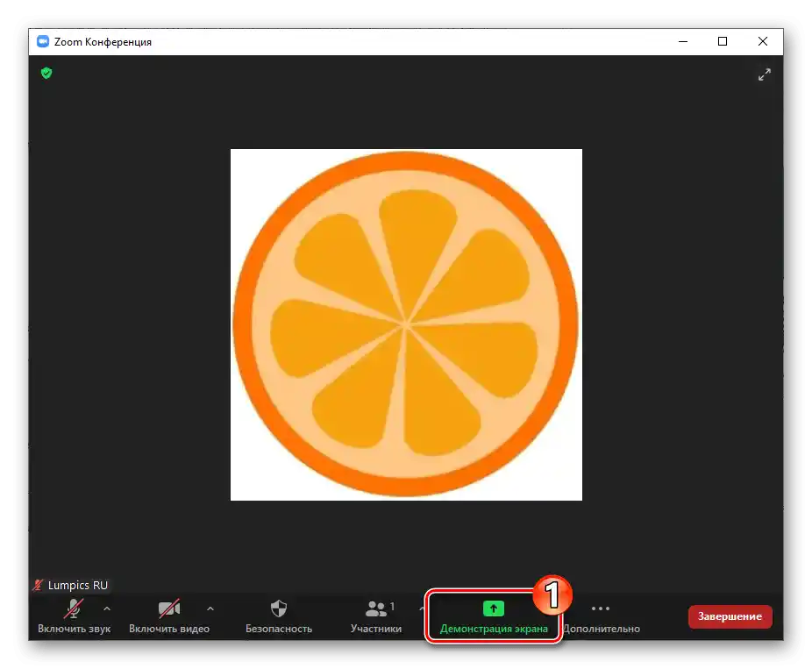Click the Дополнительно ellipsis icon

coord(600,608)
